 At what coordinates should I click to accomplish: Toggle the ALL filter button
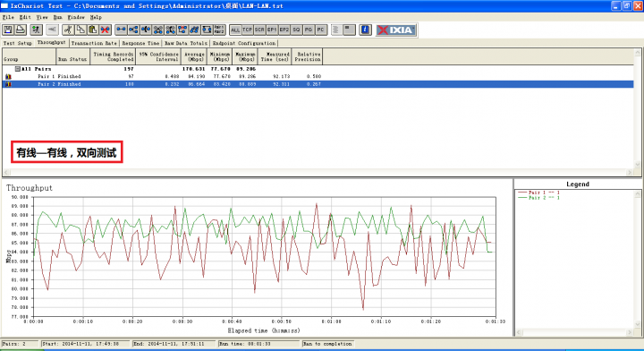235,30
